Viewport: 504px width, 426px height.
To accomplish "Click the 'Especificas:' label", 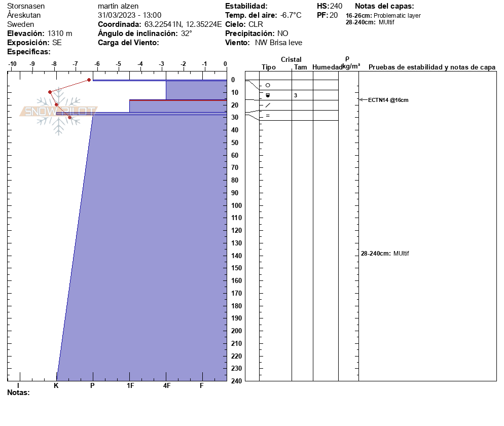I will coord(28,52).
